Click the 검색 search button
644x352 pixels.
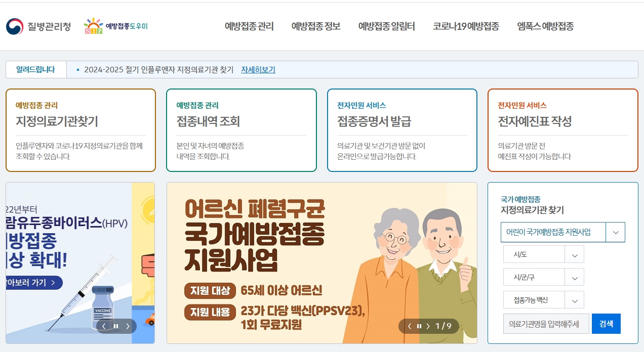(x=606, y=323)
